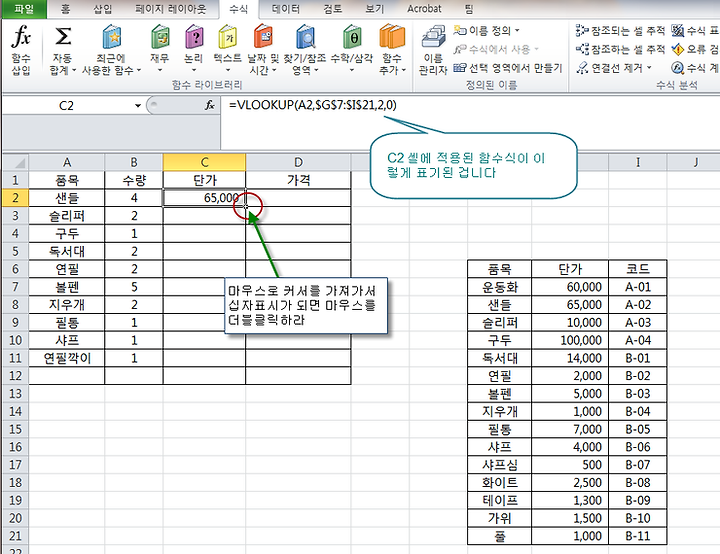Select the 운동화 cell in lookup table
Screen dimensions: 720x554
(x=500, y=287)
